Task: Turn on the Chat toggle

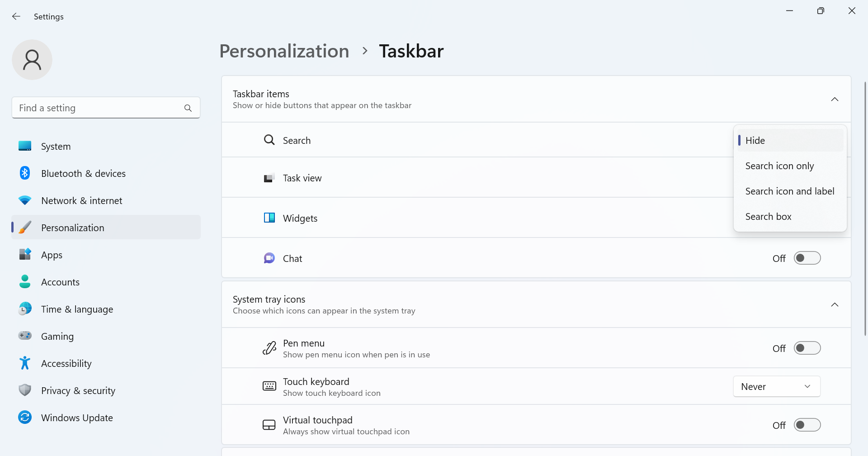Action: [x=807, y=258]
